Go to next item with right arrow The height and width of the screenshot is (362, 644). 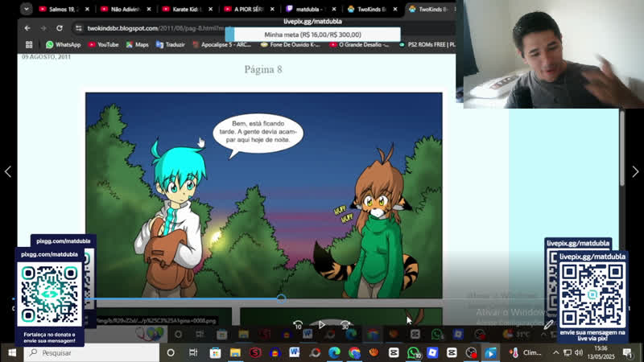(635, 171)
